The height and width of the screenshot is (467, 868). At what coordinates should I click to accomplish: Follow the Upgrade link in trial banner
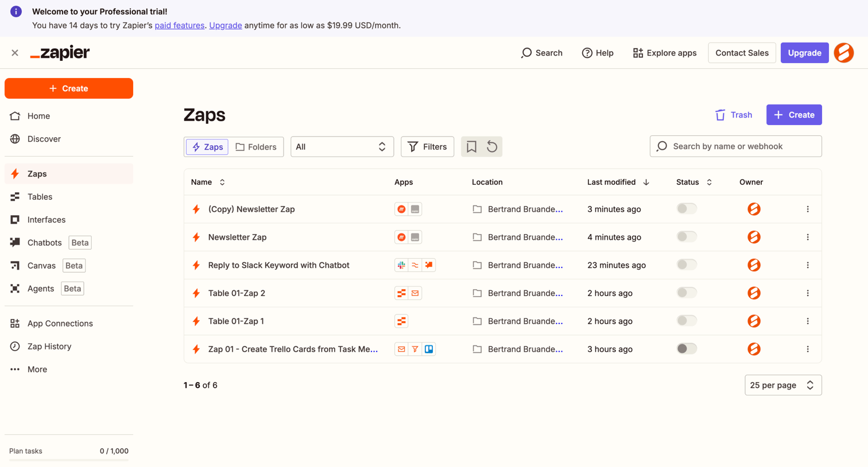[226, 25]
